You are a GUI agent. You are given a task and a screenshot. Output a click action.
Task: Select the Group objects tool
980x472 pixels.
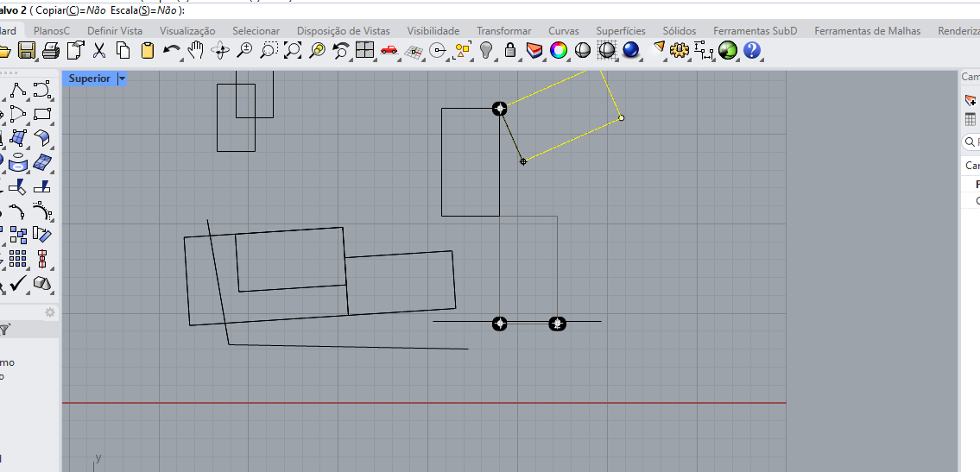pyautogui.click(x=18, y=235)
